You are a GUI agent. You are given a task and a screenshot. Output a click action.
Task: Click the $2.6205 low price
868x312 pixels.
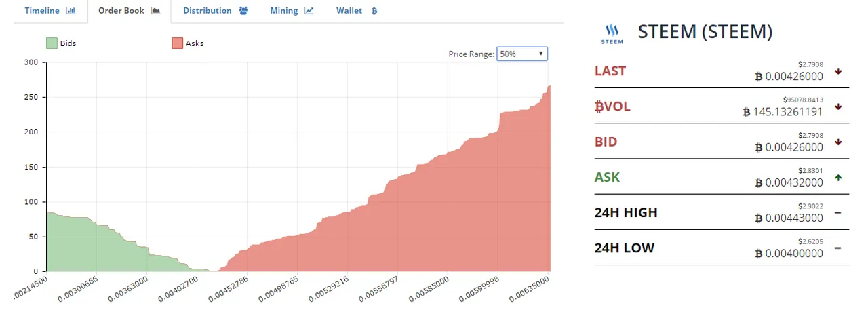pos(812,241)
